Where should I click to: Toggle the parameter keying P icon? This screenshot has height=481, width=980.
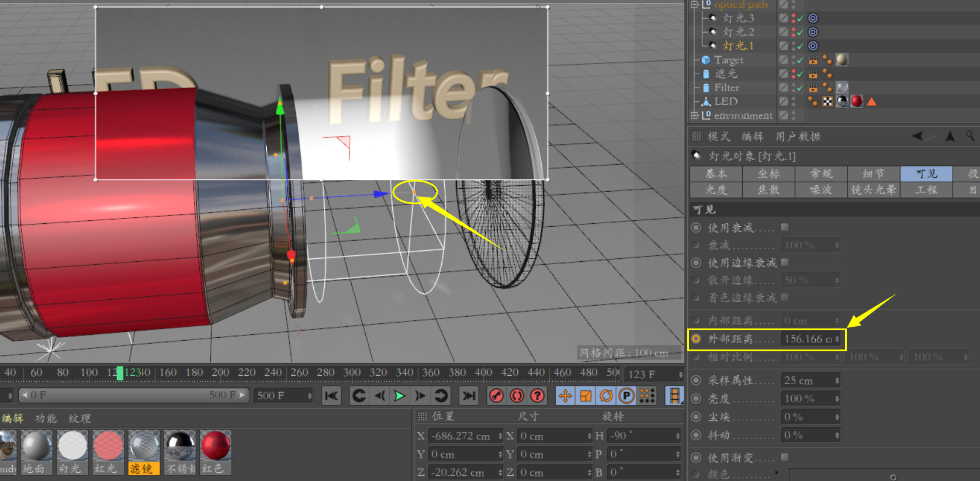point(626,396)
